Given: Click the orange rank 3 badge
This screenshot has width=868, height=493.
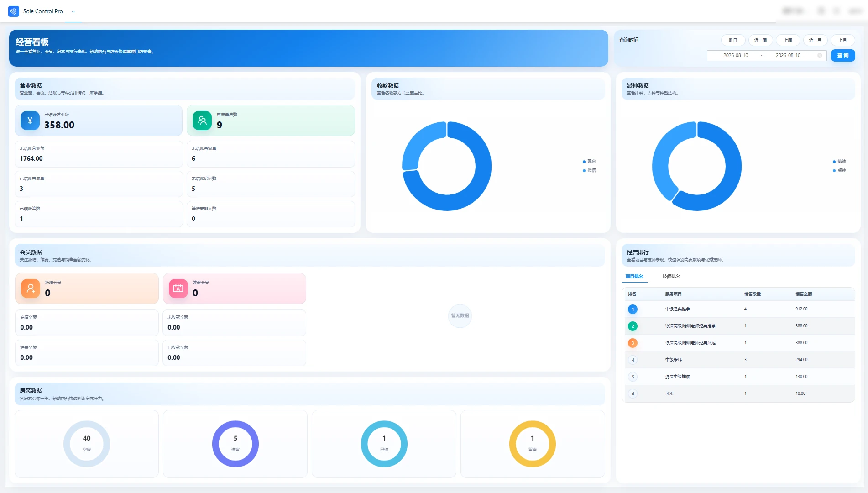Looking at the screenshot, I should [x=633, y=343].
